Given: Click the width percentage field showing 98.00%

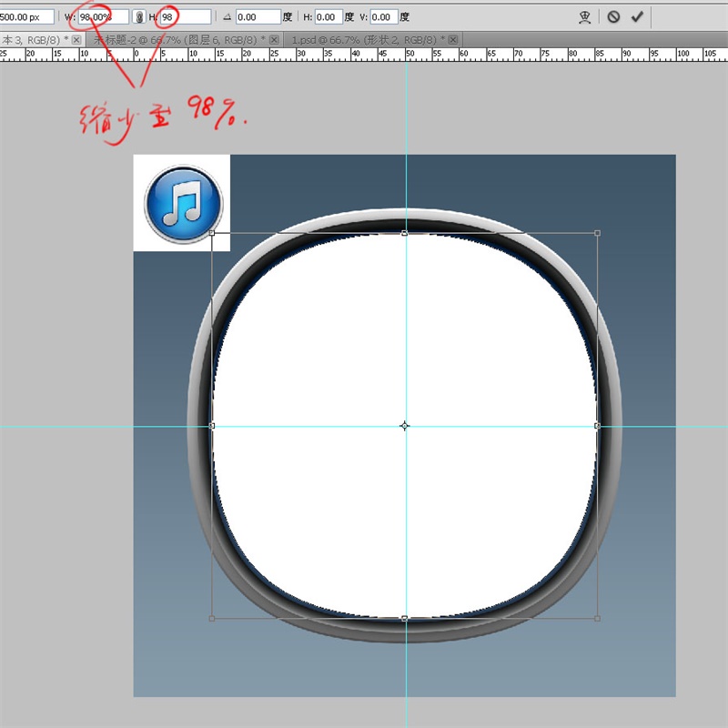Looking at the screenshot, I should click(102, 16).
